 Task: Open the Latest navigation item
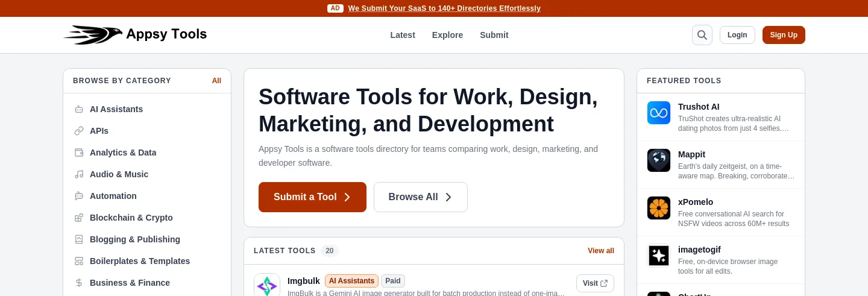(403, 35)
